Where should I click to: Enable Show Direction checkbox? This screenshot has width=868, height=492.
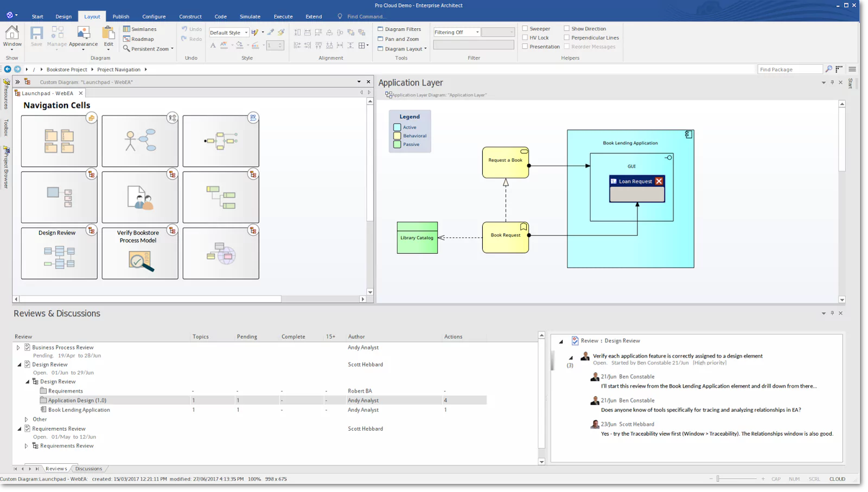(566, 29)
